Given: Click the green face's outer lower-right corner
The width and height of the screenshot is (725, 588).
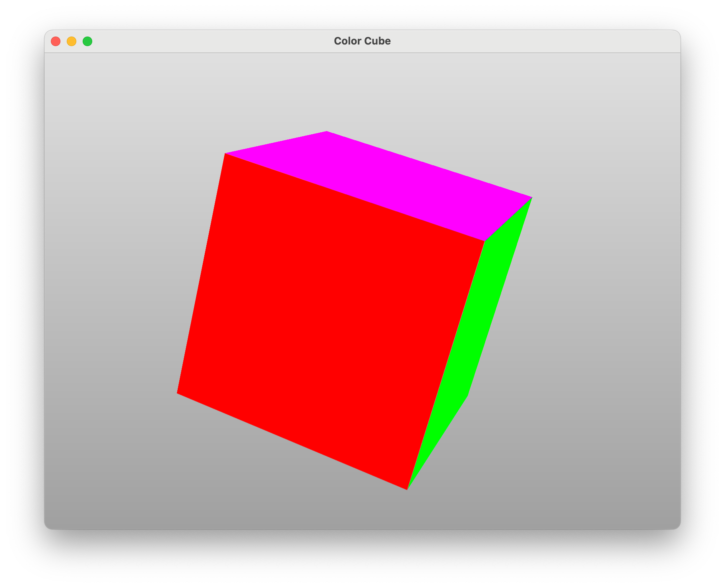Looking at the screenshot, I should 467,396.
